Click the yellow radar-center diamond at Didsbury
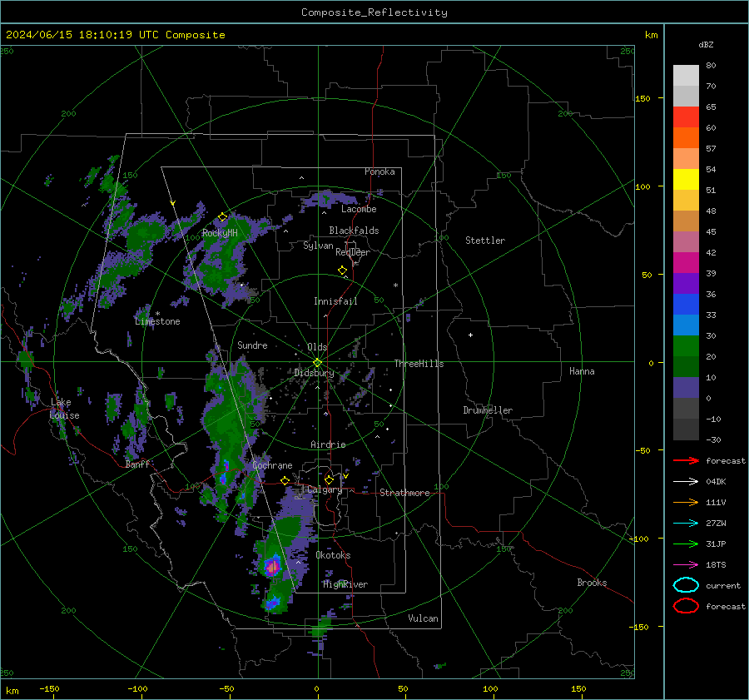The width and height of the screenshot is (749, 700). pyautogui.click(x=317, y=363)
